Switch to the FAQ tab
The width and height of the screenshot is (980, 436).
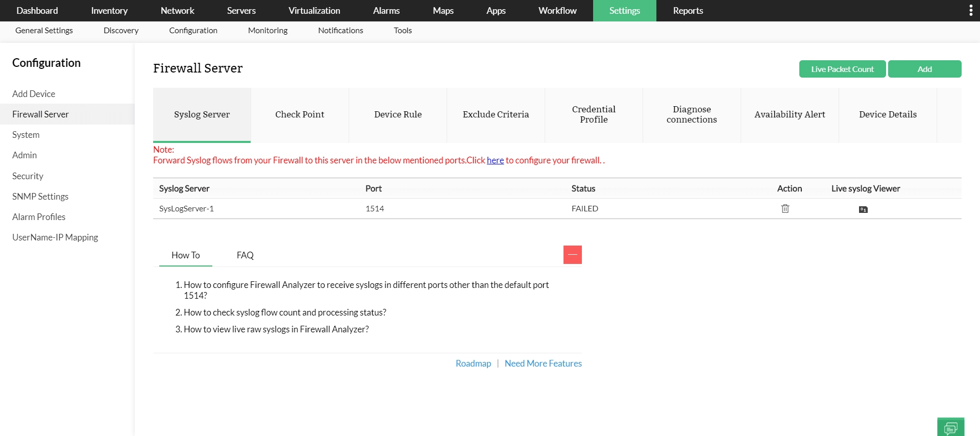point(245,255)
